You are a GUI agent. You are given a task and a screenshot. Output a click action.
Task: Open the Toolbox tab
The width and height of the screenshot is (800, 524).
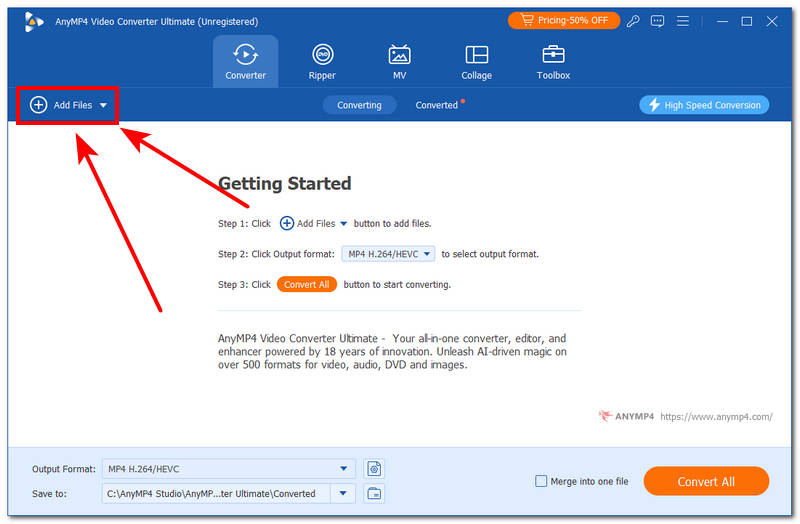[x=553, y=62]
